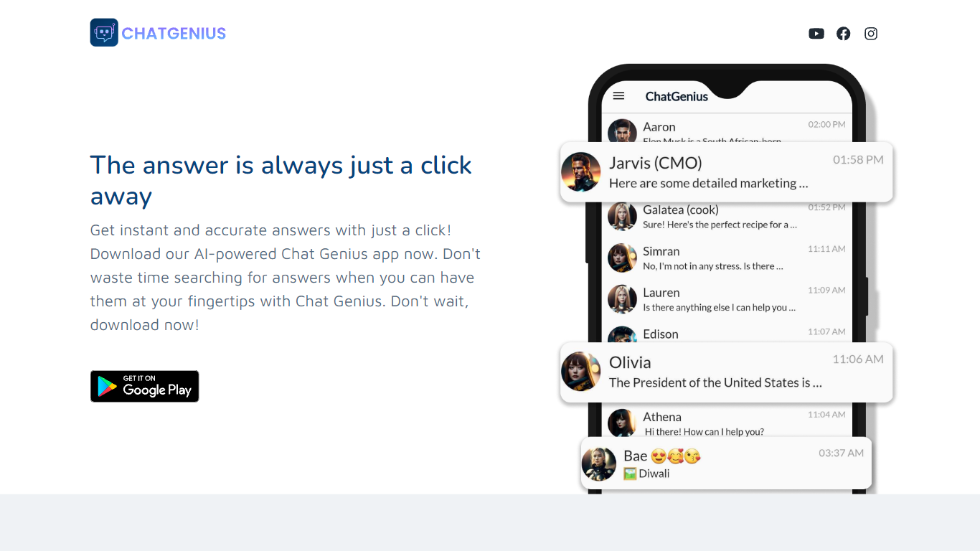This screenshot has height=551, width=980.
Task: Open the YouTube social icon
Action: 816,34
